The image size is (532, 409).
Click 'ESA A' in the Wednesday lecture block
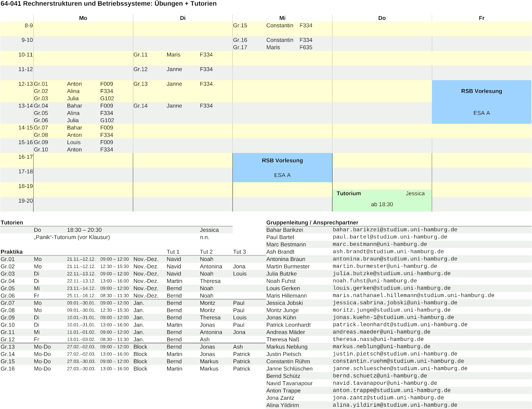click(x=282, y=175)
